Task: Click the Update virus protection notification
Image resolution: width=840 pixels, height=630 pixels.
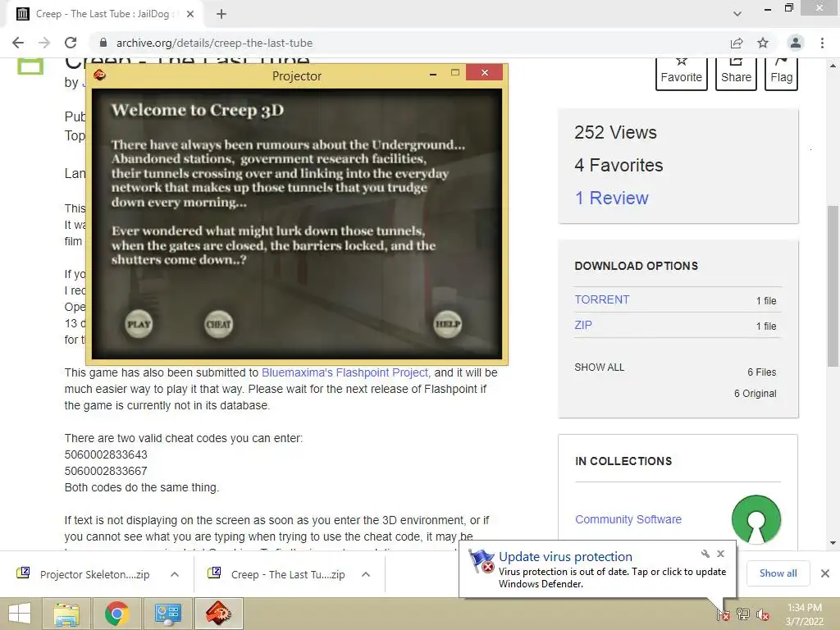Action: [x=597, y=569]
